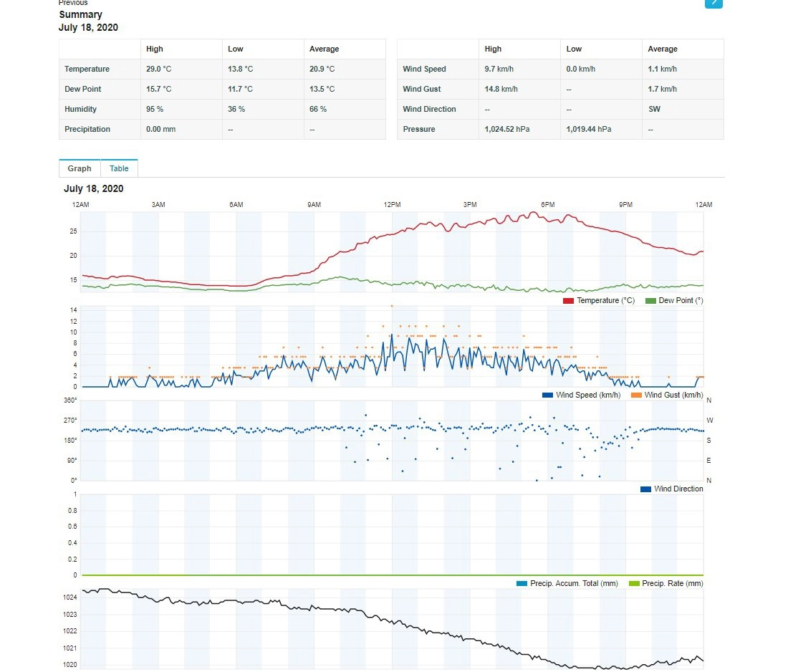This screenshot has width=788, height=672.
Task: Click the Wind Gust row label
Action: [x=422, y=90]
